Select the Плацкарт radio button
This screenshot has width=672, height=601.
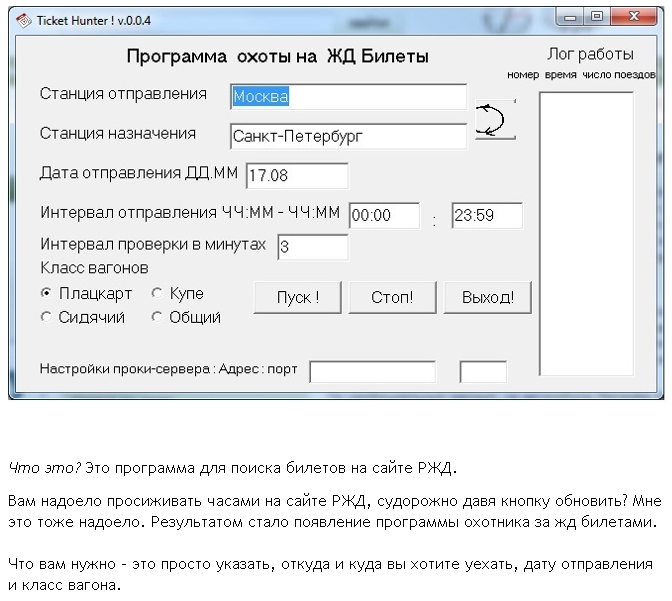(46, 294)
